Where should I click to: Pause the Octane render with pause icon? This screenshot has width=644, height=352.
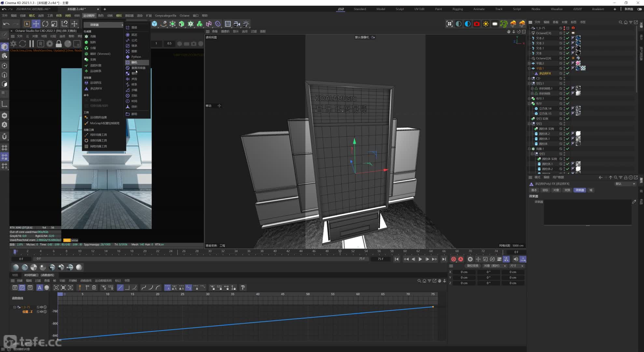(32, 43)
